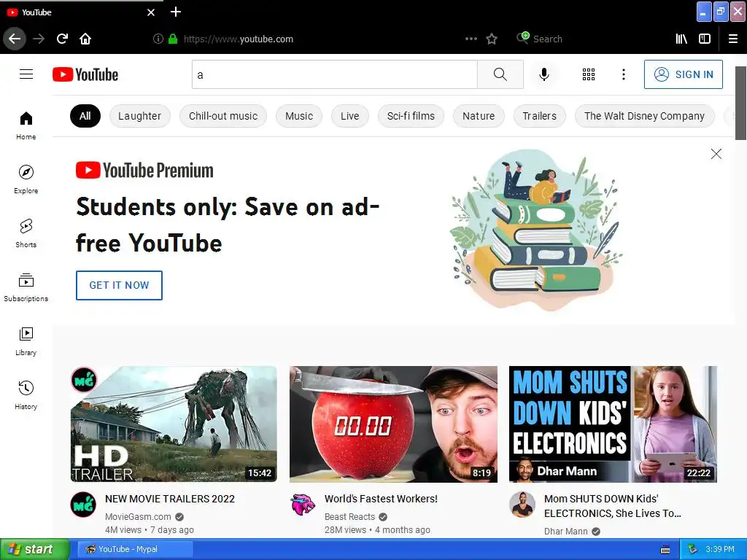The image size is (747, 560).
Task: Click the MovieGasm channel avatar
Action: tap(83, 505)
